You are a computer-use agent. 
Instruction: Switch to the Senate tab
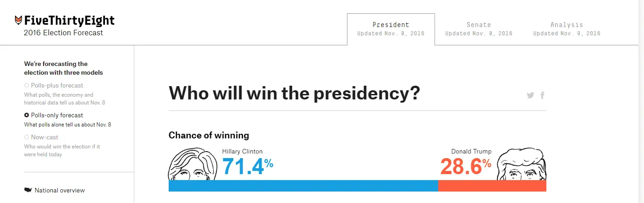pos(479,29)
